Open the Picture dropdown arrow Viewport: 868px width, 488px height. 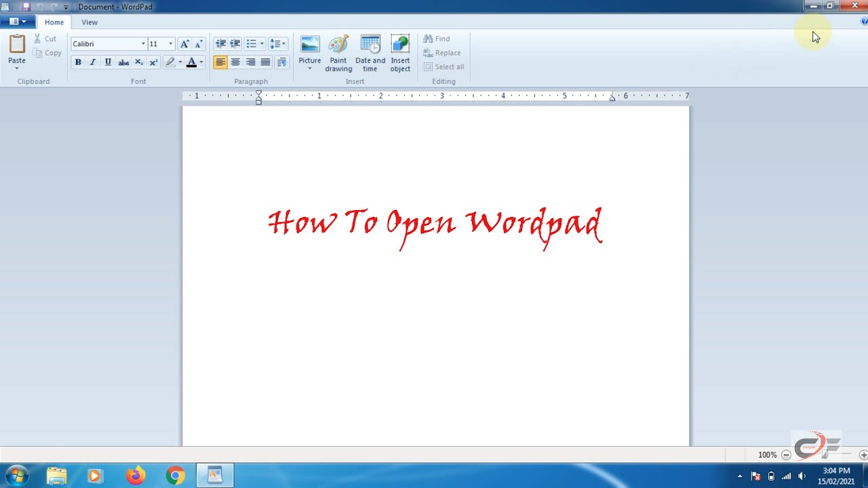(x=310, y=68)
